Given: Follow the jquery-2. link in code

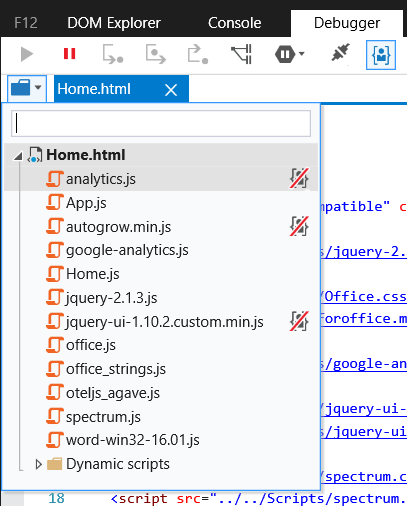Looking at the screenshot, I should 364,252.
